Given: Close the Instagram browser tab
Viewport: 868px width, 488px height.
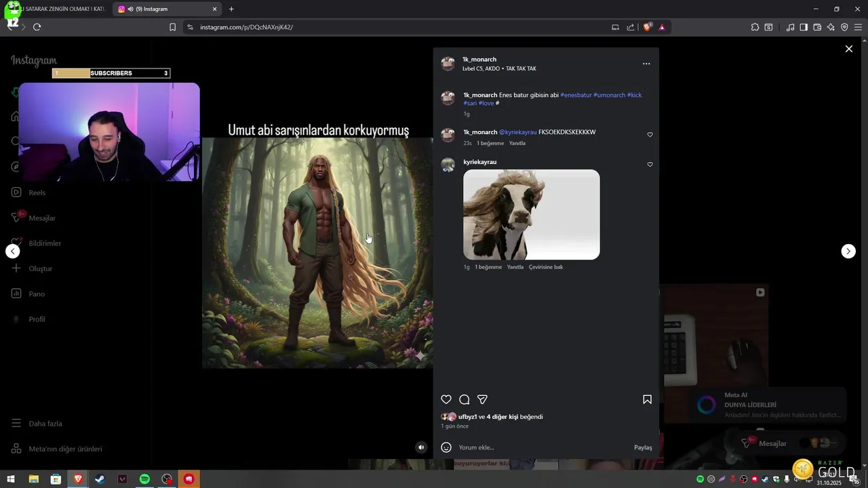Looking at the screenshot, I should (x=215, y=9).
